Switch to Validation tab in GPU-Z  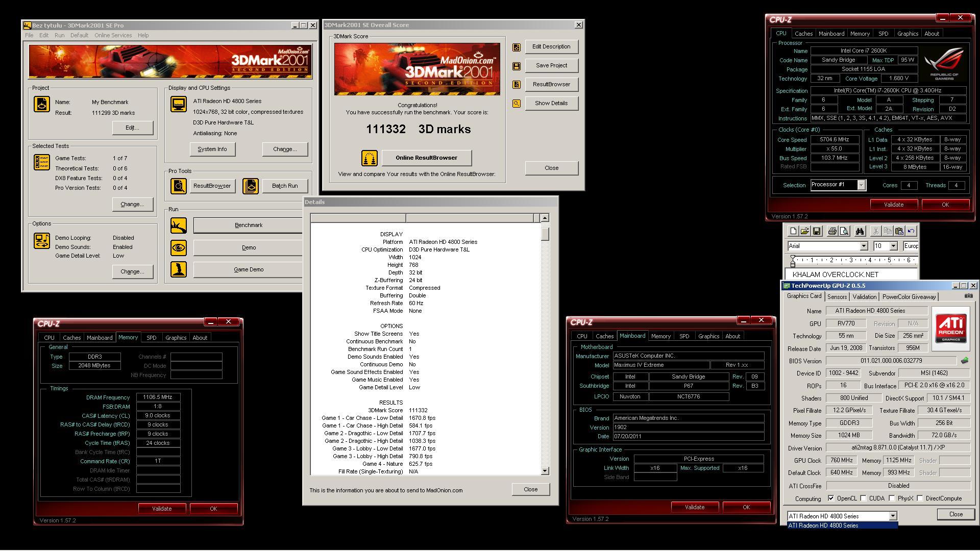pyautogui.click(x=864, y=297)
